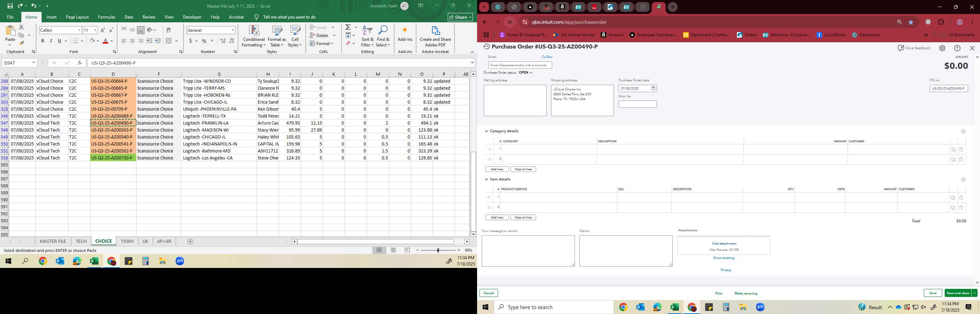This screenshot has width=980, height=314.
Task: Click the Decrease Decimal icon
Action: (x=232, y=41)
